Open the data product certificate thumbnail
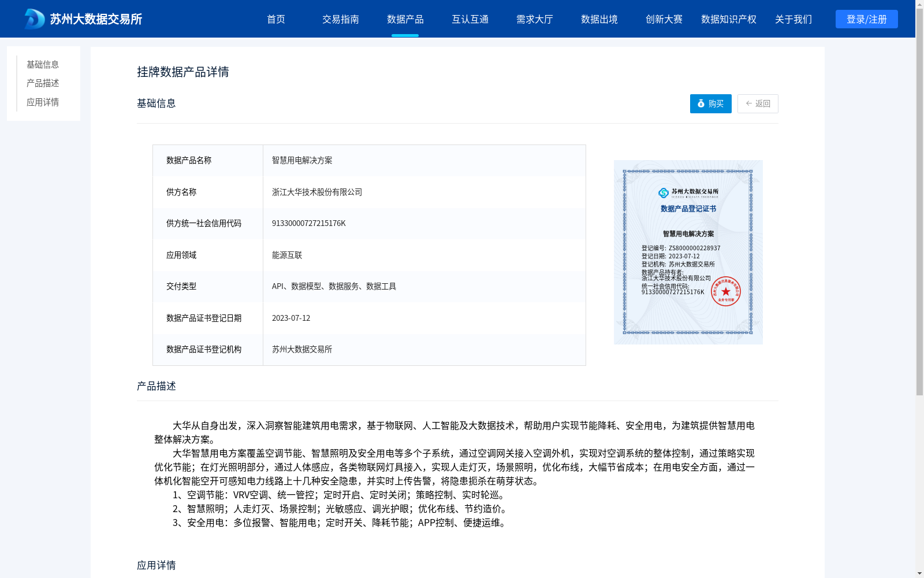Screen dimensions: 924x578 688,252
